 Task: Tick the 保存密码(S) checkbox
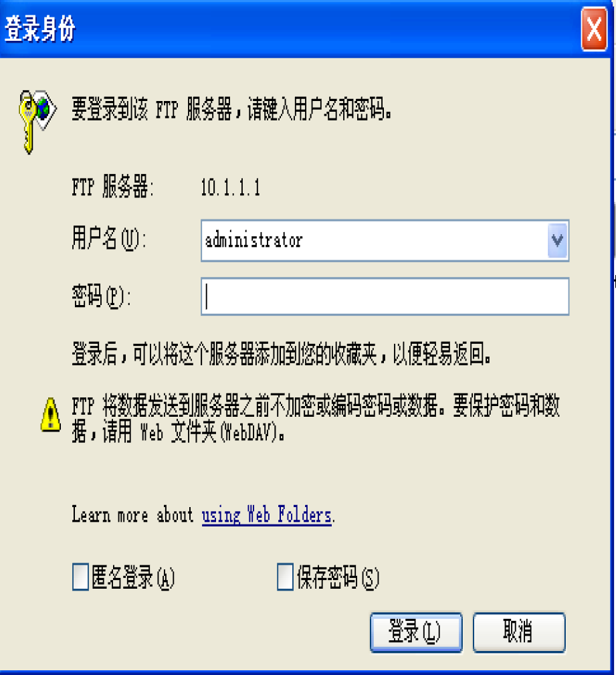click(285, 577)
